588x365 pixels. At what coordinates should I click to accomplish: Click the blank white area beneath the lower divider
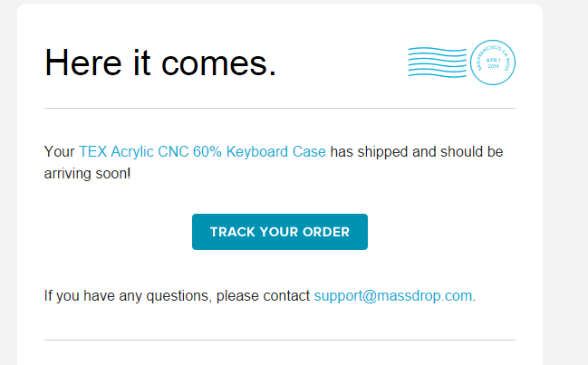point(280,354)
